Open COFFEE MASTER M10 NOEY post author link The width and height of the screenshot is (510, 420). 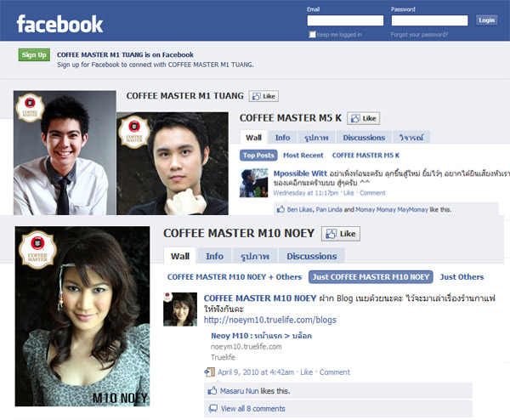(x=260, y=298)
